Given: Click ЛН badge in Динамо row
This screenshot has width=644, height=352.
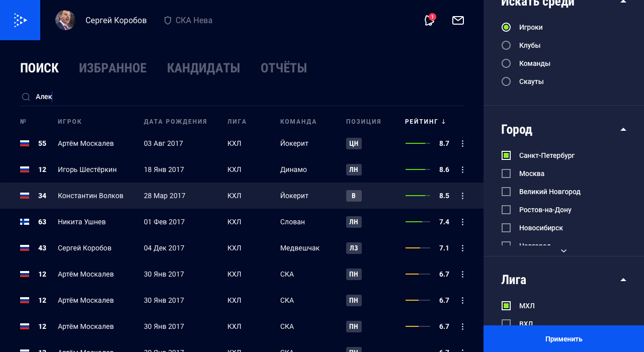Looking at the screenshot, I should pos(354,169).
